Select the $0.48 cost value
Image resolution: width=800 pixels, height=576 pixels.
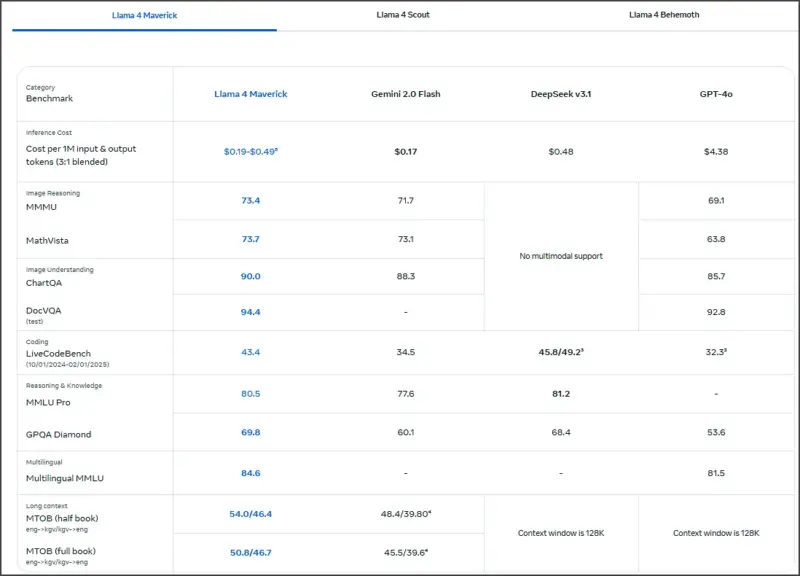(561, 152)
